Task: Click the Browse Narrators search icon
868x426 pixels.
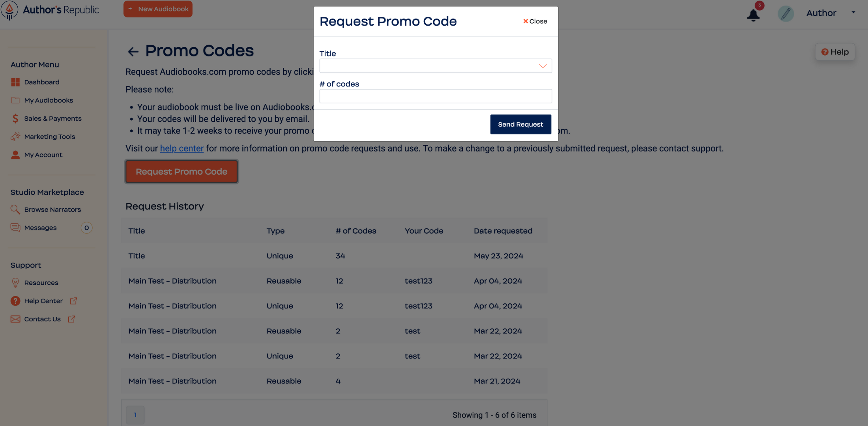Action: click(x=15, y=209)
